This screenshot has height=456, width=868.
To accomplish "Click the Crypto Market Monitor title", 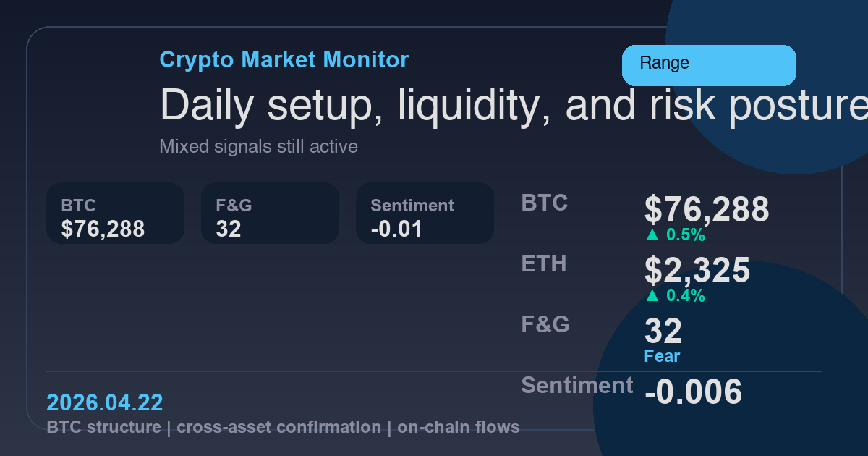I will click(x=284, y=59).
